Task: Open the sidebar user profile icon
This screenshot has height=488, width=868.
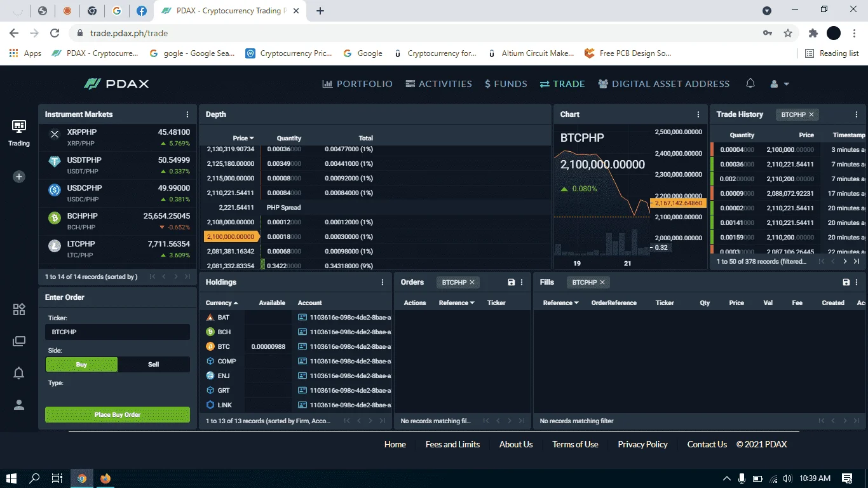Action: pos(19,404)
